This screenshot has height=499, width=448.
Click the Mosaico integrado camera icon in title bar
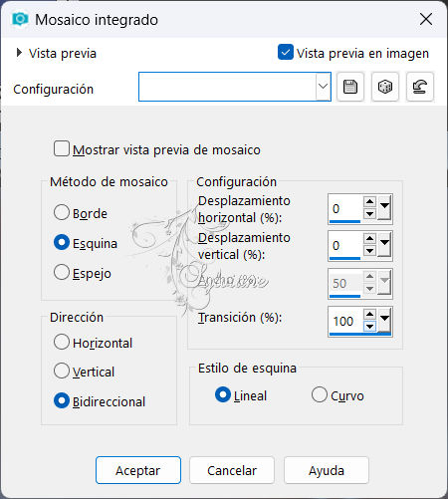coord(20,20)
